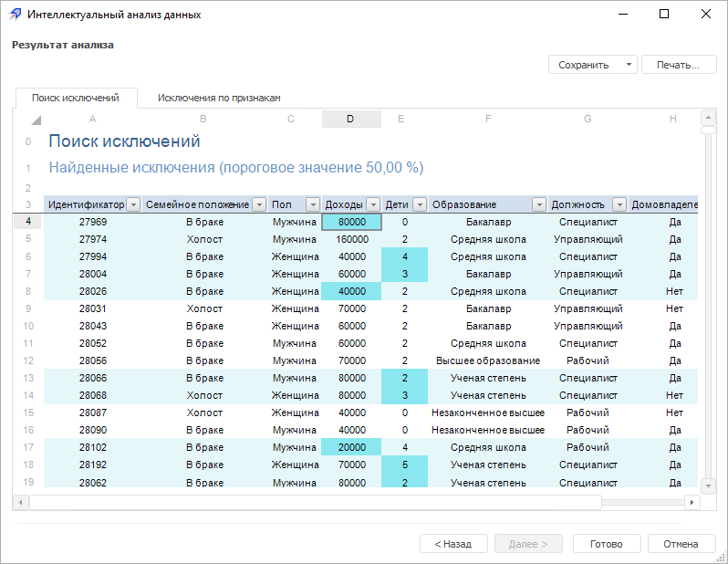This screenshot has height=564, width=728.
Task: Click the select-all corner triangle in the spreadsheet
Action: click(x=36, y=120)
